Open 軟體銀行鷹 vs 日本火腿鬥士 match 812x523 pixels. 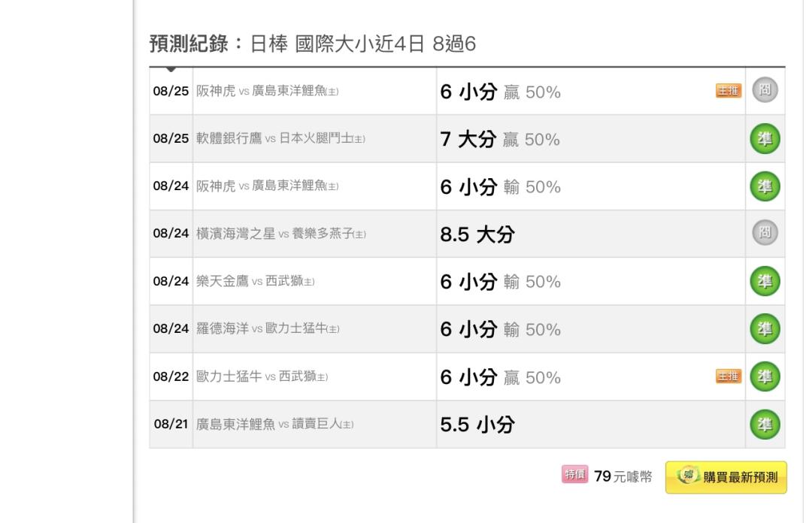coord(280,138)
